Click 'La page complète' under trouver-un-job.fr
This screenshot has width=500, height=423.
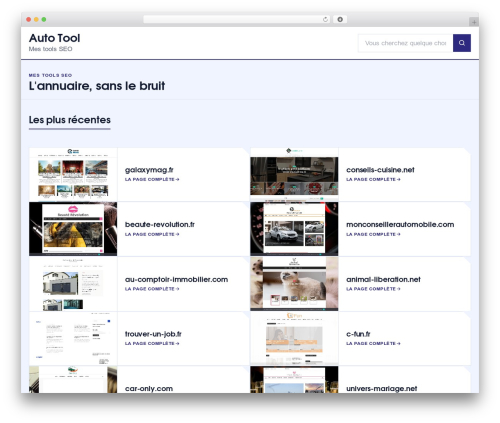pos(152,343)
